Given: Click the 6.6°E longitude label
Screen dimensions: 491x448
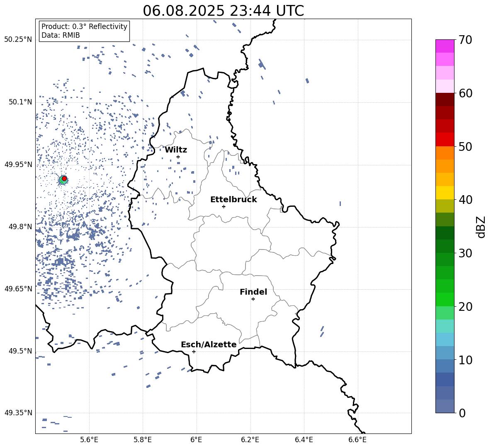Looking at the screenshot, I should coord(357,440).
